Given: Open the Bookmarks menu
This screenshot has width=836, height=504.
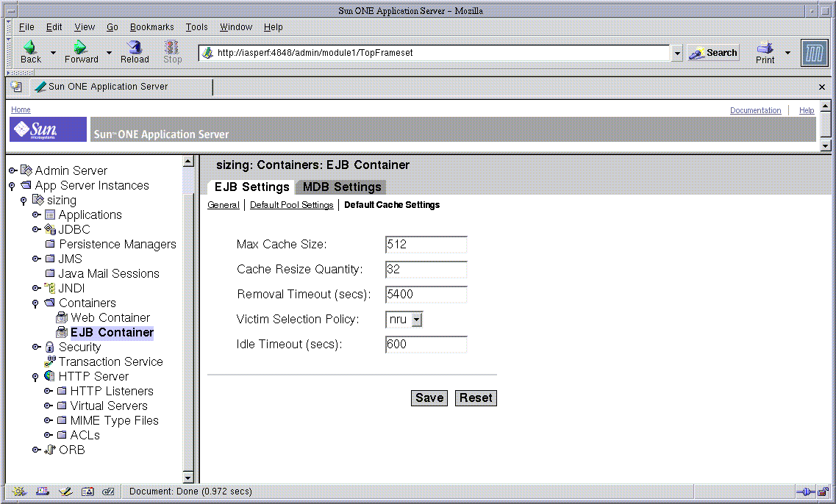Looking at the screenshot, I should 152,27.
